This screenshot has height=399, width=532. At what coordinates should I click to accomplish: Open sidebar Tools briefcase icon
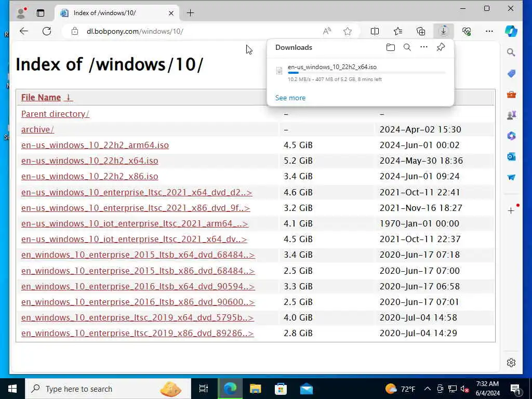coord(511,95)
